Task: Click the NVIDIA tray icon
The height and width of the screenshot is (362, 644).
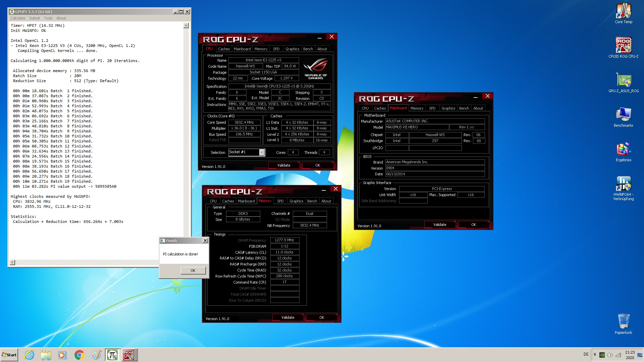Action: (x=602, y=355)
